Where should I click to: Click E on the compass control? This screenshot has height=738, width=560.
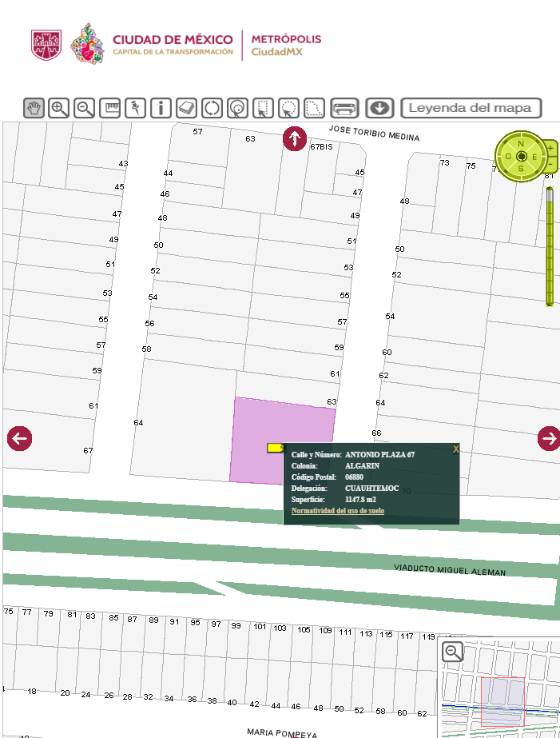(x=534, y=157)
